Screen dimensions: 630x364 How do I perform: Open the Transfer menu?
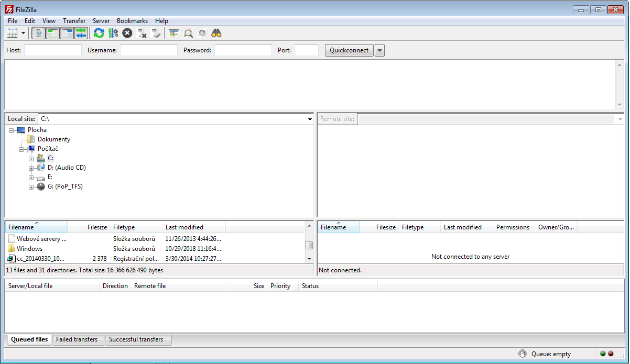tap(74, 21)
